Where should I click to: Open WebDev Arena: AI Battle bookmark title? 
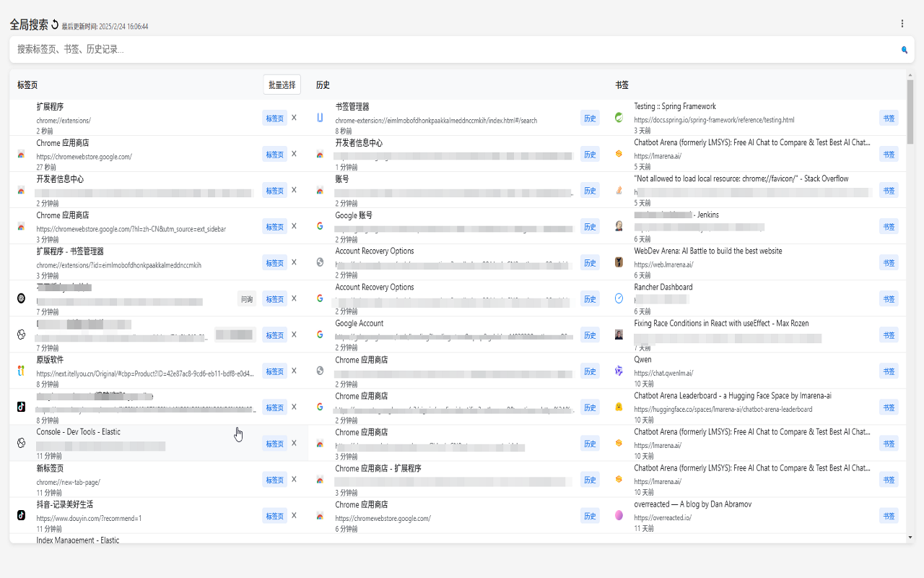pyautogui.click(x=708, y=251)
